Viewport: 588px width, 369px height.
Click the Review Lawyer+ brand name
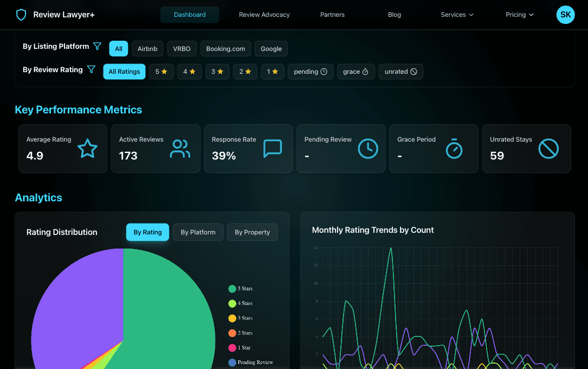(64, 15)
